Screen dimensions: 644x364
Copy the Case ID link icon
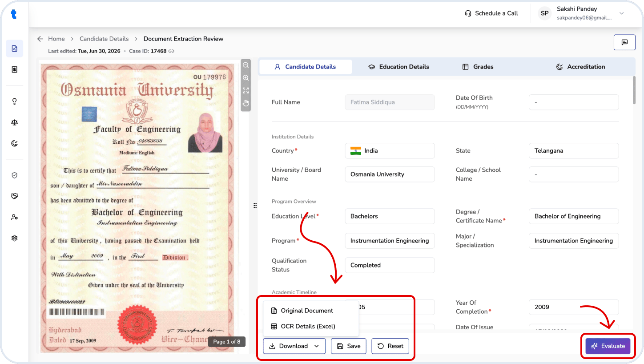tap(171, 51)
